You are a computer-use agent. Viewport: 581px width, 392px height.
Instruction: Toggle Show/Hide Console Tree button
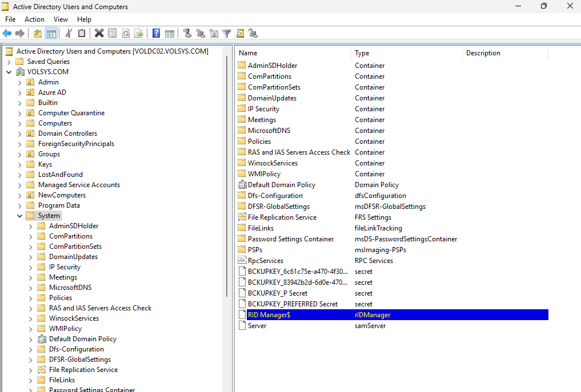(x=51, y=34)
